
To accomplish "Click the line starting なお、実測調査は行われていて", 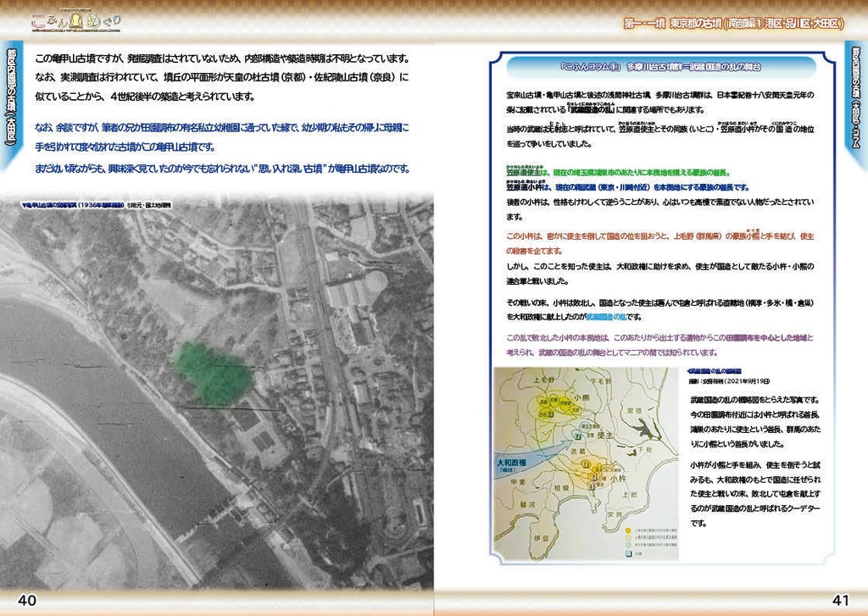I will (x=221, y=77).
